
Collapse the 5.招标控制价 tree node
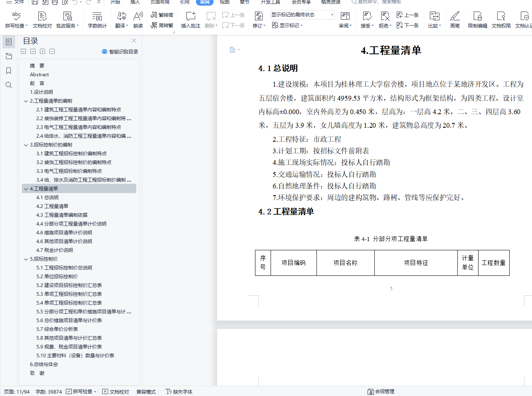coord(26,259)
